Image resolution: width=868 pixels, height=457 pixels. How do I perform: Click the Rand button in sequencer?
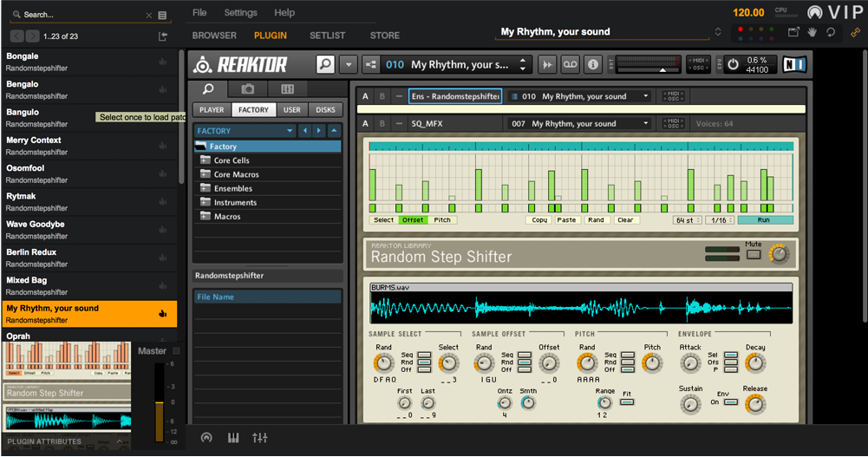click(x=597, y=220)
